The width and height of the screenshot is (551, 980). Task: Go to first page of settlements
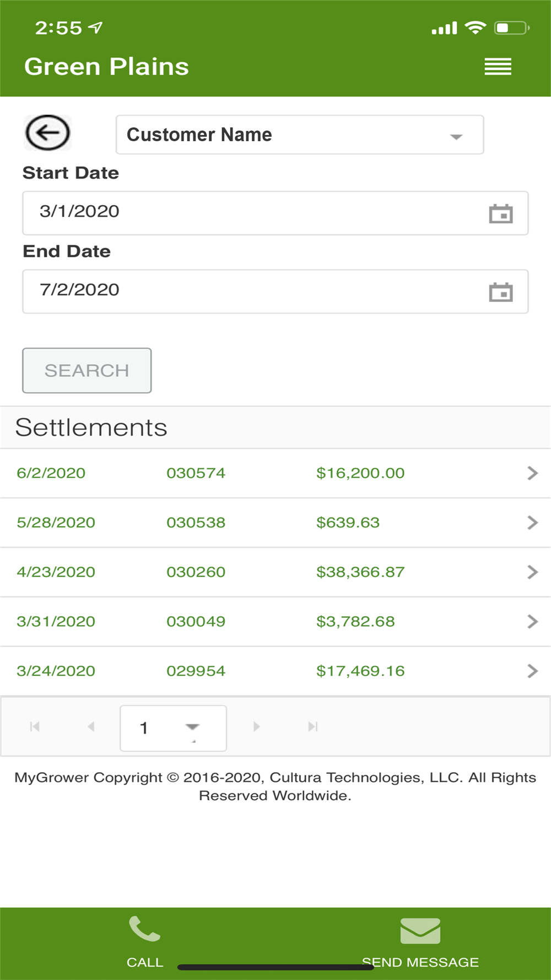[x=35, y=726]
